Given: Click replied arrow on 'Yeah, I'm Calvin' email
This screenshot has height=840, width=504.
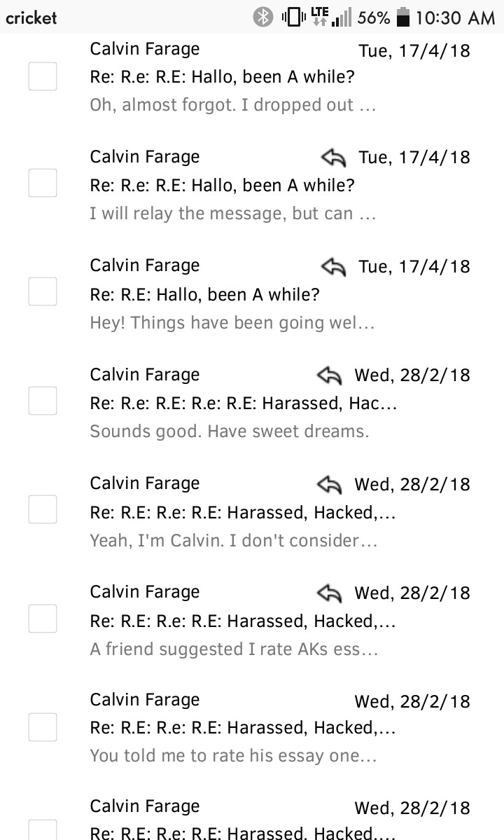Looking at the screenshot, I should pos(329,484).
